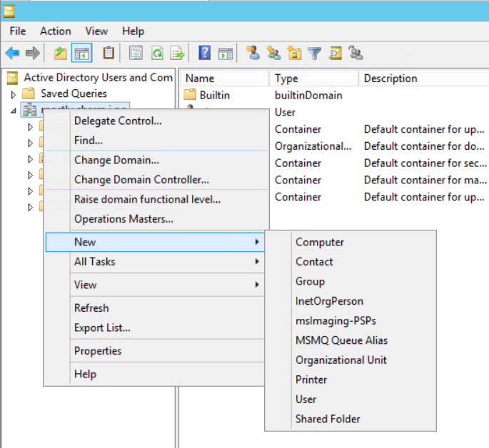Open Properties from the context menu
The height and width of the screenshot is (448, 489).
tap(155, 351)
